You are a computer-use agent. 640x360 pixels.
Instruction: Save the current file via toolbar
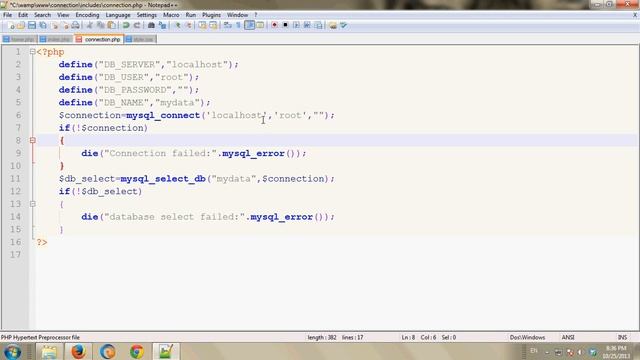[x=31, y=25]
